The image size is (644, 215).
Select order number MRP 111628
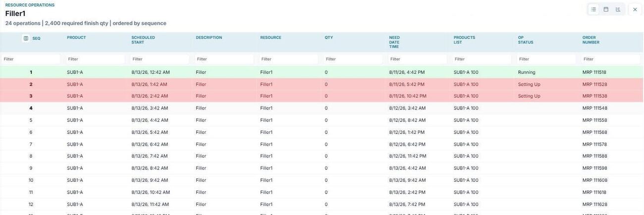(x=594, y=204)
